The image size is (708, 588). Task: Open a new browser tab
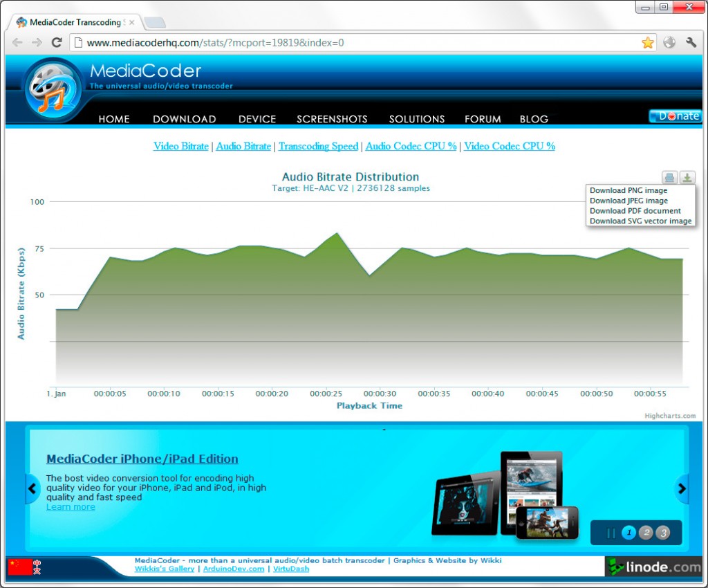tap(155, 22)
